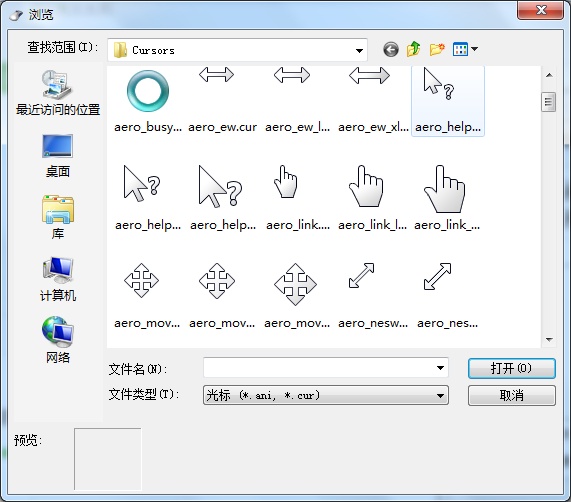Image resolution: width=571 pixels, height=502 pixels.
Task: Go up one folder level
Action: click(413, 49)
